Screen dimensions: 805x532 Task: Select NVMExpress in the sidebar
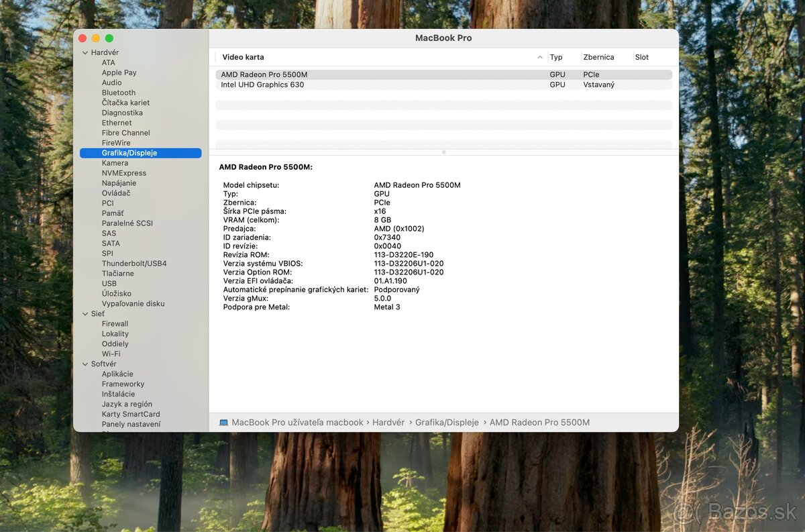pyautogui.click(x=123, y=173)
